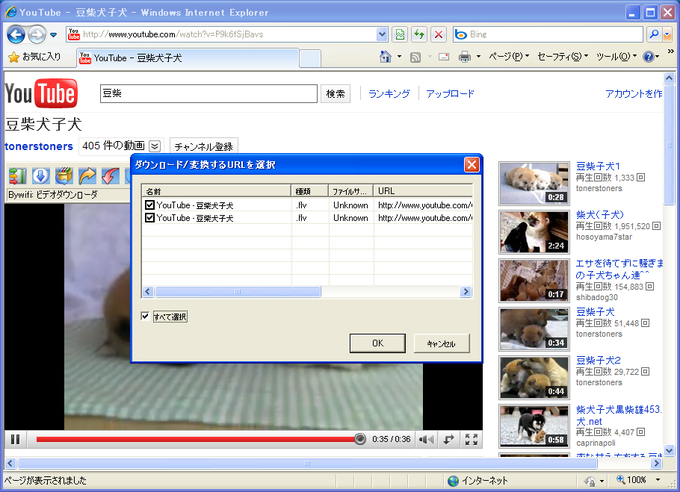Image resolution: width=680 pixels, height=492 pixels.
Task: Toggle video fullscreen mode
Action: (x=471, y=440)
